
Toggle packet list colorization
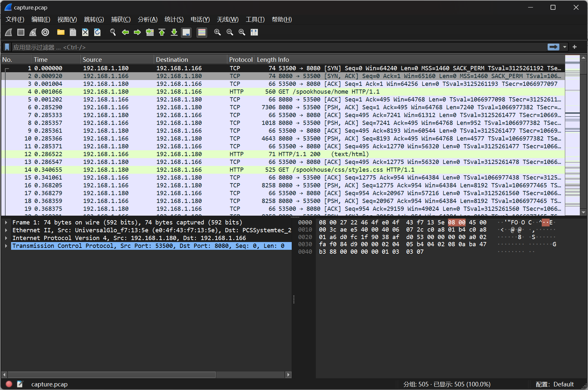click(x=202, y=32)
